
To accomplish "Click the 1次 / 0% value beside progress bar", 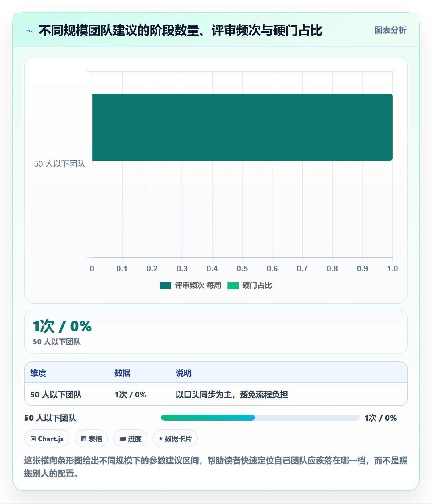I will [x=380, y=418].
